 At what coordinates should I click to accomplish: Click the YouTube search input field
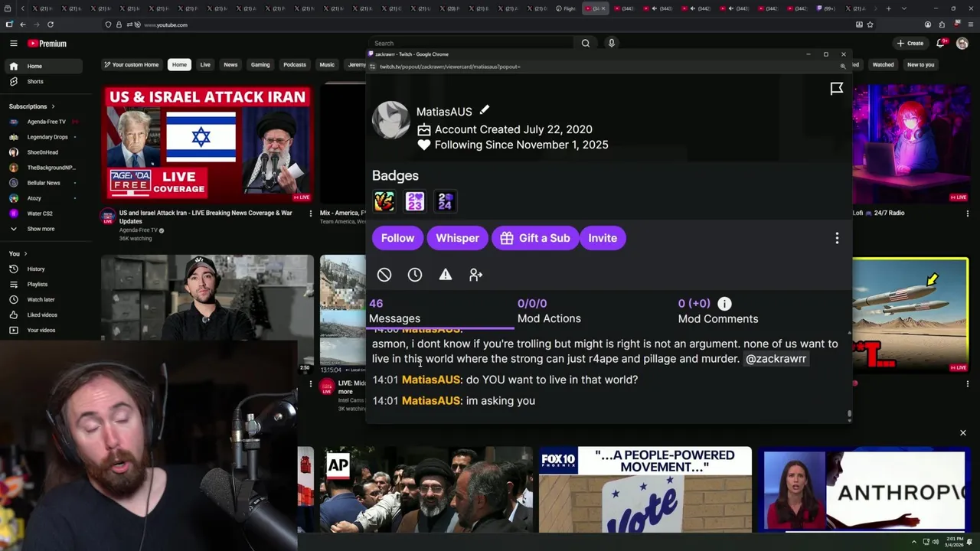click(472, 44)
